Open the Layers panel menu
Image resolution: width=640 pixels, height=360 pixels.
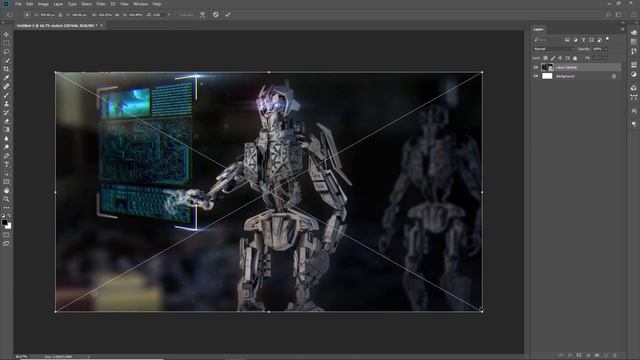[x=622, y=29]
